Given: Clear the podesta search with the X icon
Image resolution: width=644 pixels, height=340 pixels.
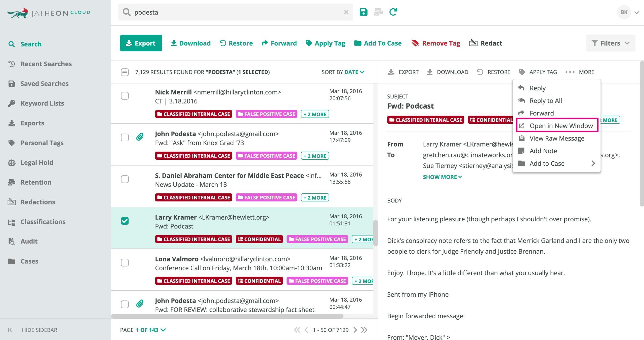Looking at the screenshot, I should click(346, 12).
